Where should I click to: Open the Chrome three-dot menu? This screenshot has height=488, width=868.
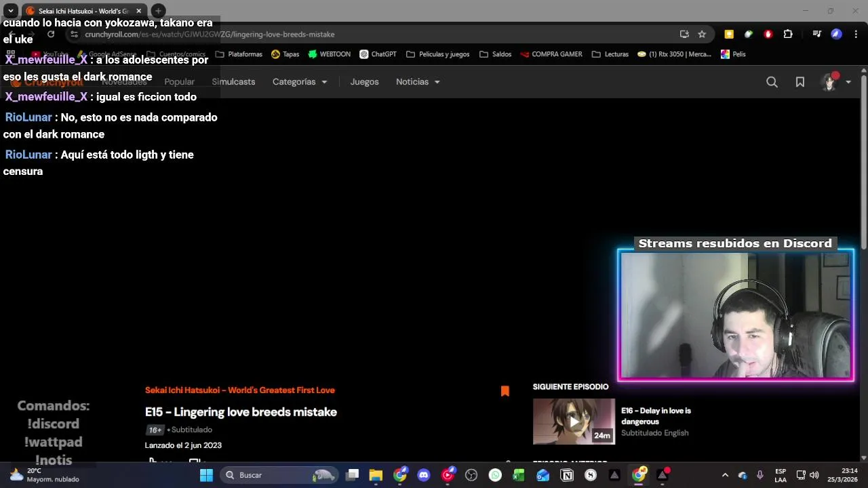(x=856, y=34)
